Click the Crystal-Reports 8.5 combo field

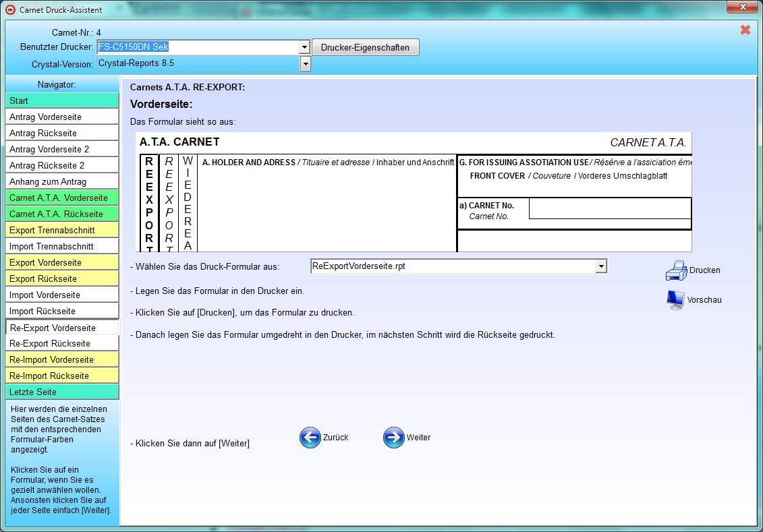coord(198,63)
